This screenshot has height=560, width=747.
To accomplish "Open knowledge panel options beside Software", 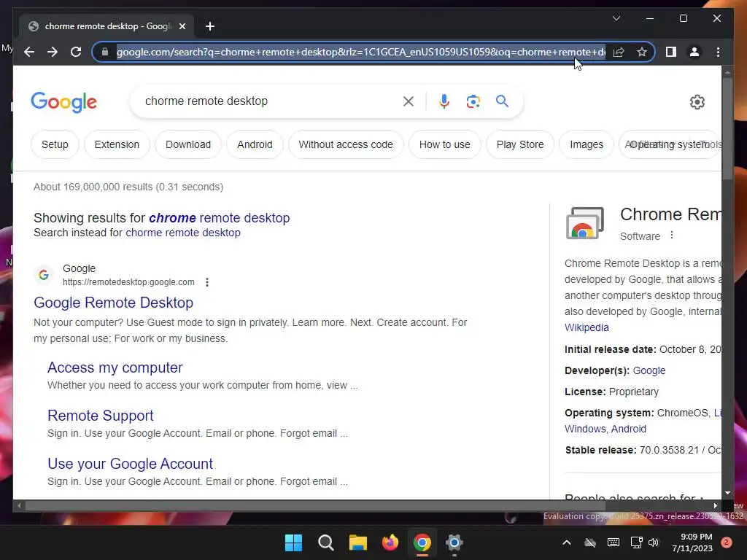I will (672, 236).
